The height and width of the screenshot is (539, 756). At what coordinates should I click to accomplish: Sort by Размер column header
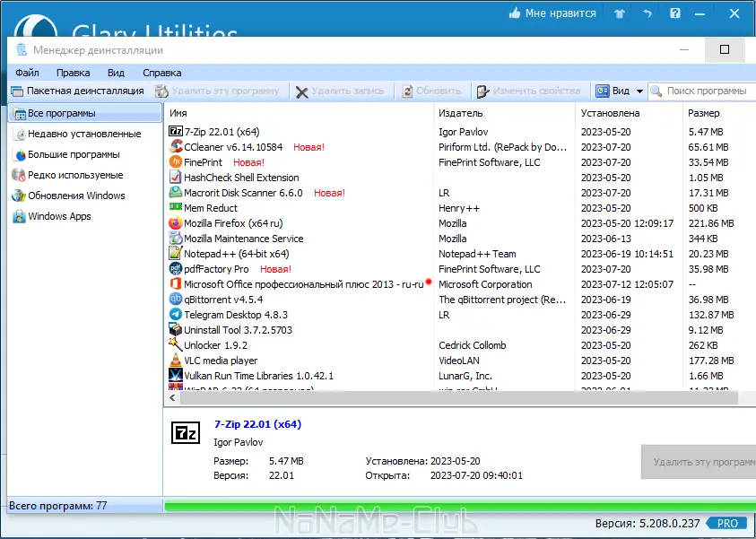click(719, 113)
